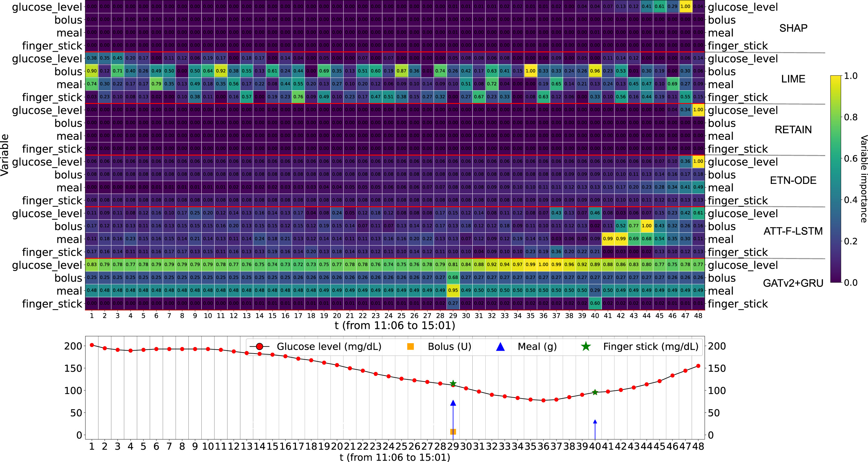Click the GATv2+GRU finger_stick 0.60 cell
This screenshot has width=868, height=462.
pyautogui.click(x=595, y=303)
